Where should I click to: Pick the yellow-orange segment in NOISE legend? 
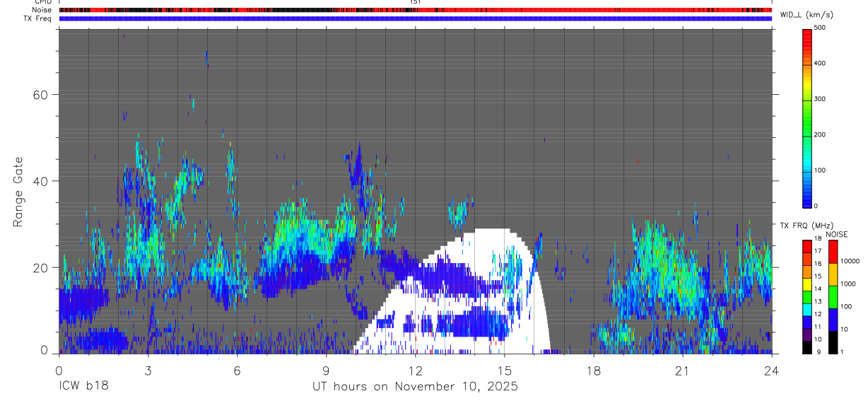click(x=833, y=274)
